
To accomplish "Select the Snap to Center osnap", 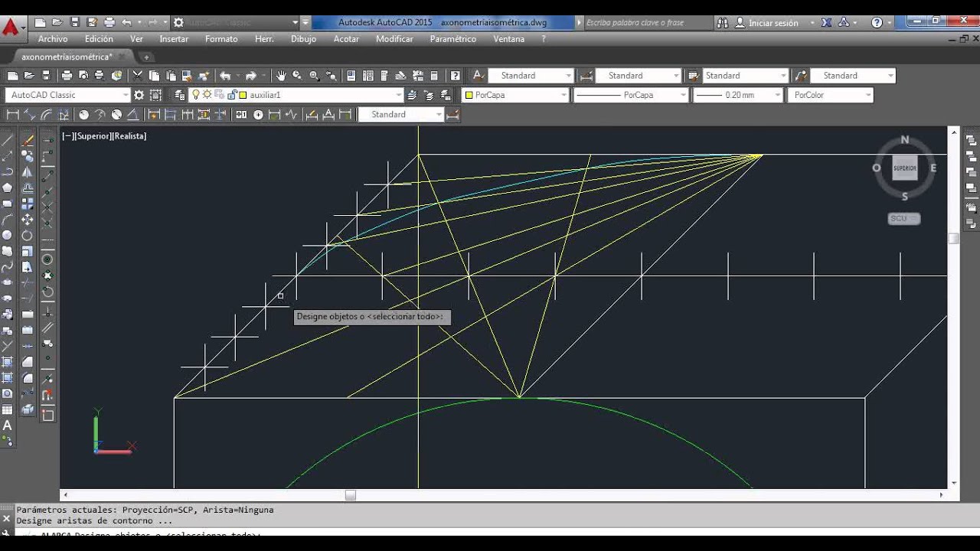I will pyautogui.click(x=47, y=259).
